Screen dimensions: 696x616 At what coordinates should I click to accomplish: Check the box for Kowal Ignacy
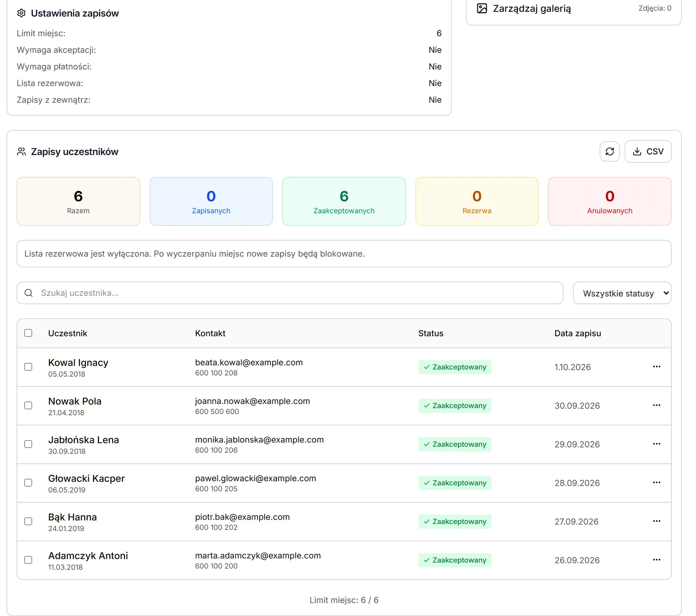28,367
